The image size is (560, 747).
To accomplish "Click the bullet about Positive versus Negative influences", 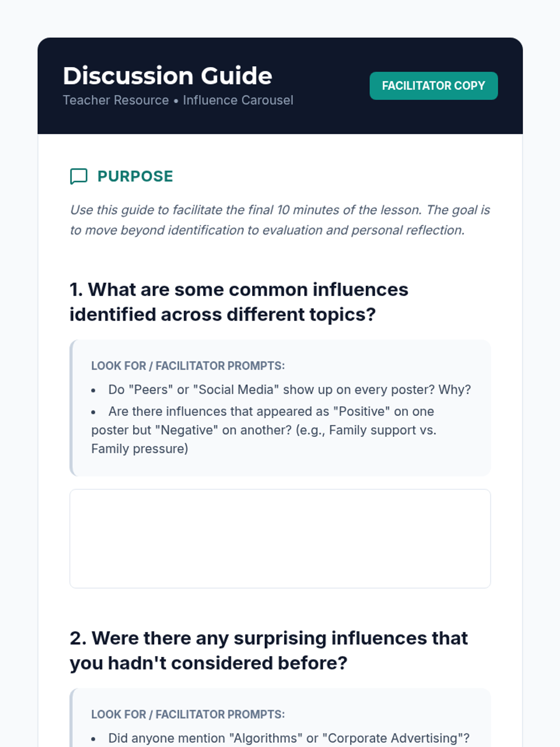I will pyautogui.click(x=264, y=430).
